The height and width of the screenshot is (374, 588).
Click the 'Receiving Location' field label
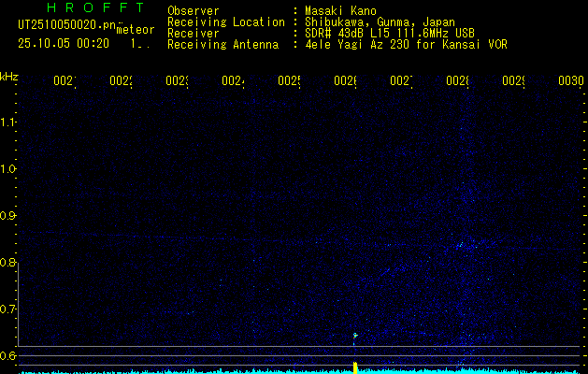point(226,22)
